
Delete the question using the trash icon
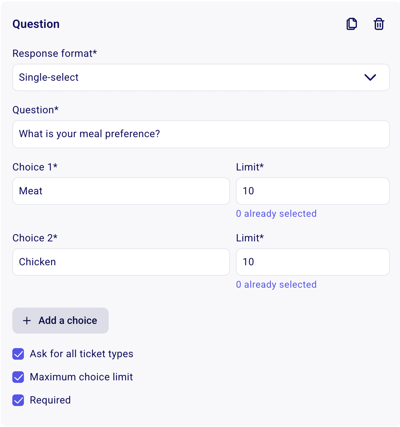(379, 24)
